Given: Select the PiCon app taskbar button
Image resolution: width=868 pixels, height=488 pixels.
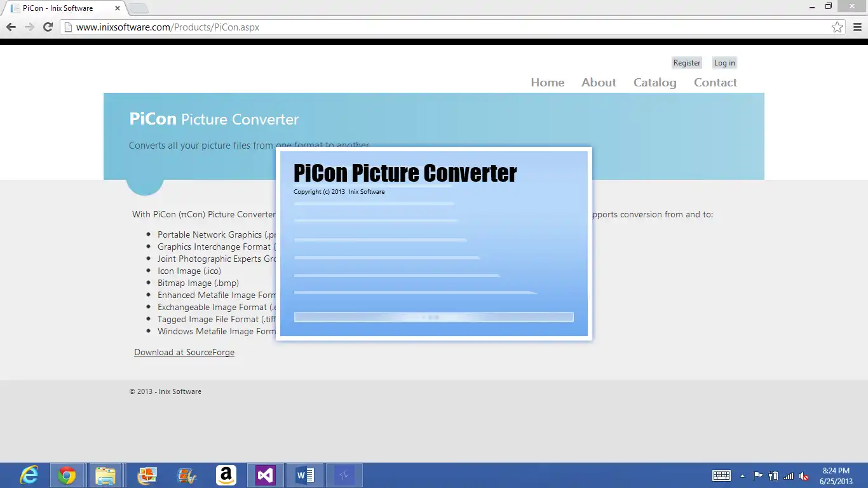Looking at the screenshot, I should coord(344,475).
